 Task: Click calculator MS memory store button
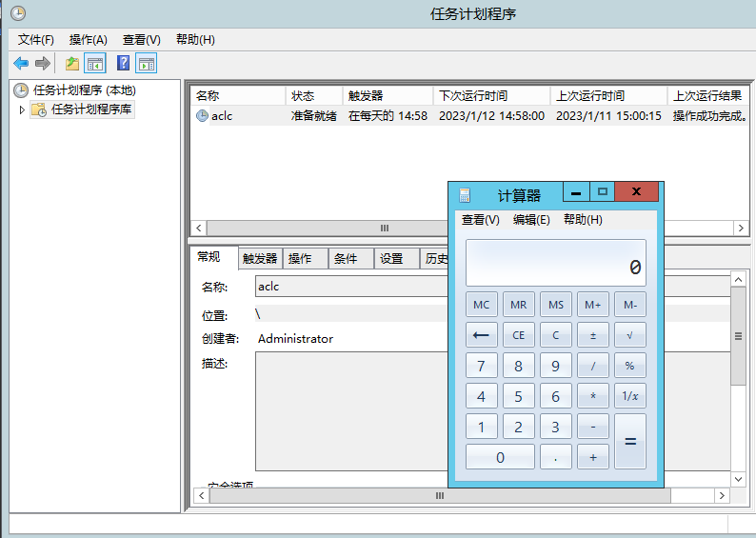[555, 305]
